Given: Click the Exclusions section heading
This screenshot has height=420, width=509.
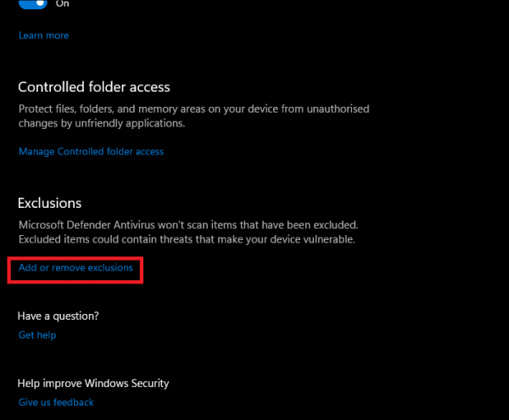Looking at the screenshot, I should (50, 204).
